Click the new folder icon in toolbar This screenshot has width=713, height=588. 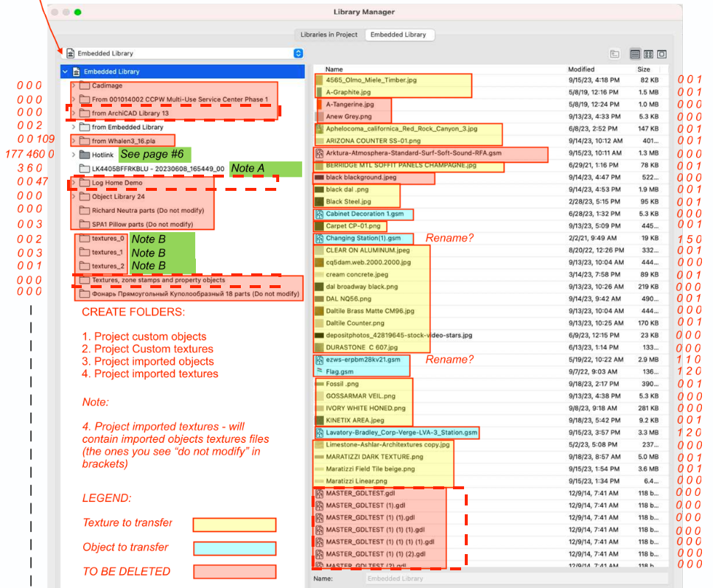point(615,54)
